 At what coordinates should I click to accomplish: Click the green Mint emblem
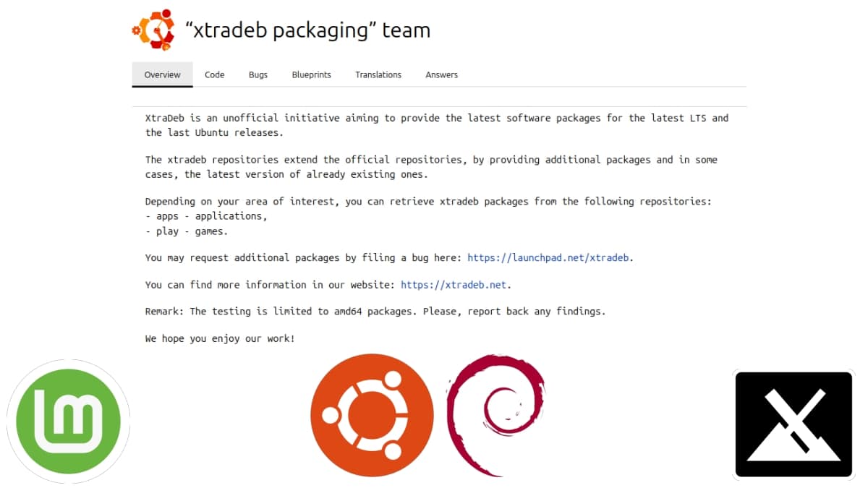click(x=69, y=419)
